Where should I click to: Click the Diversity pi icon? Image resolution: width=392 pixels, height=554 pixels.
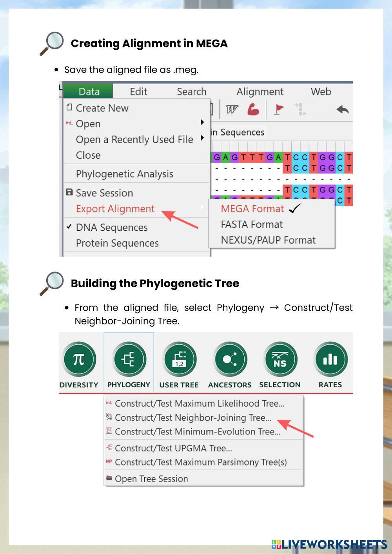pyautogui.click(x=79, y=359)
